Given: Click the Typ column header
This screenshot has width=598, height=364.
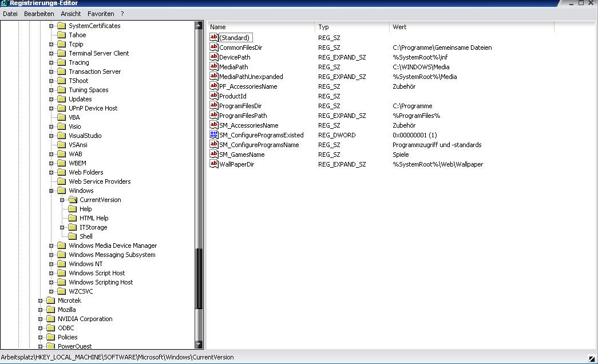Looking at the screenshot, I should click(x=353, y=27).
